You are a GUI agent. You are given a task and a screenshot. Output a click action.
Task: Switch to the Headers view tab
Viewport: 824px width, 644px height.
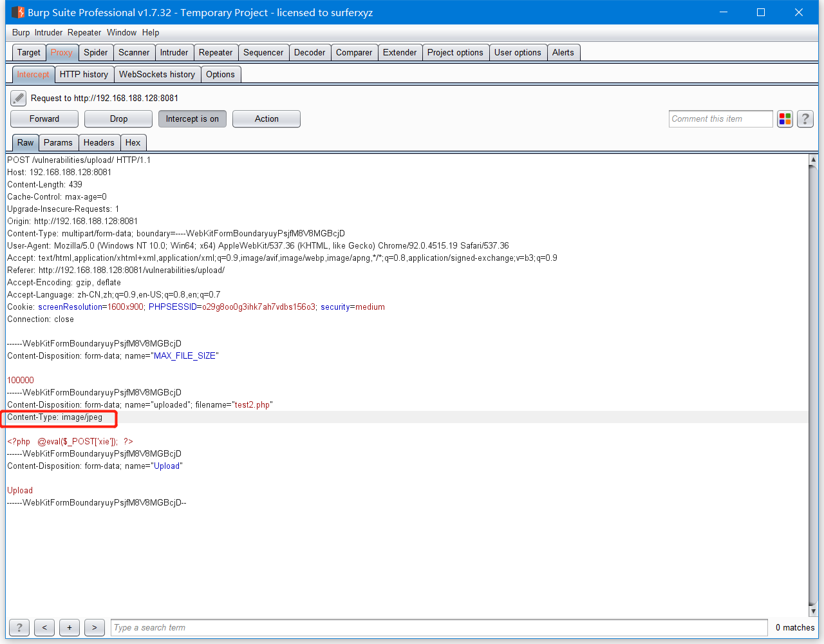coord(99,143)
